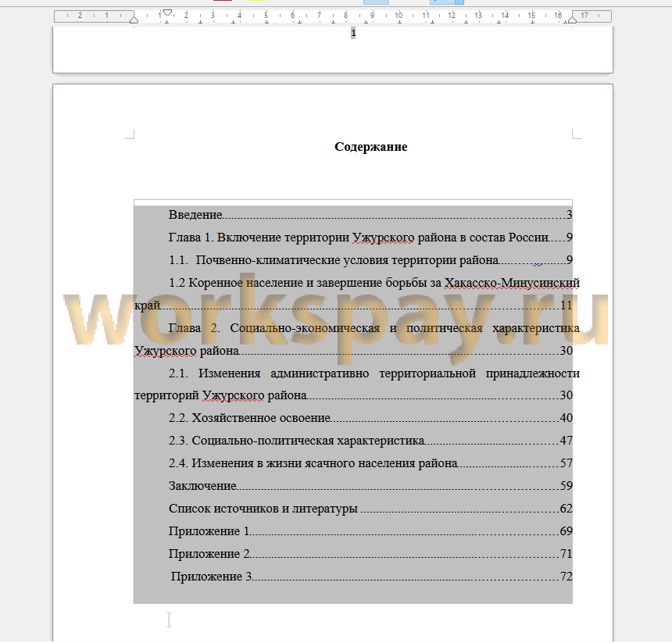This screenshot has height=643, width=672.
Task: Click the "2.2. Хозяйственное освоение" entry
Action: click(370, 418)
